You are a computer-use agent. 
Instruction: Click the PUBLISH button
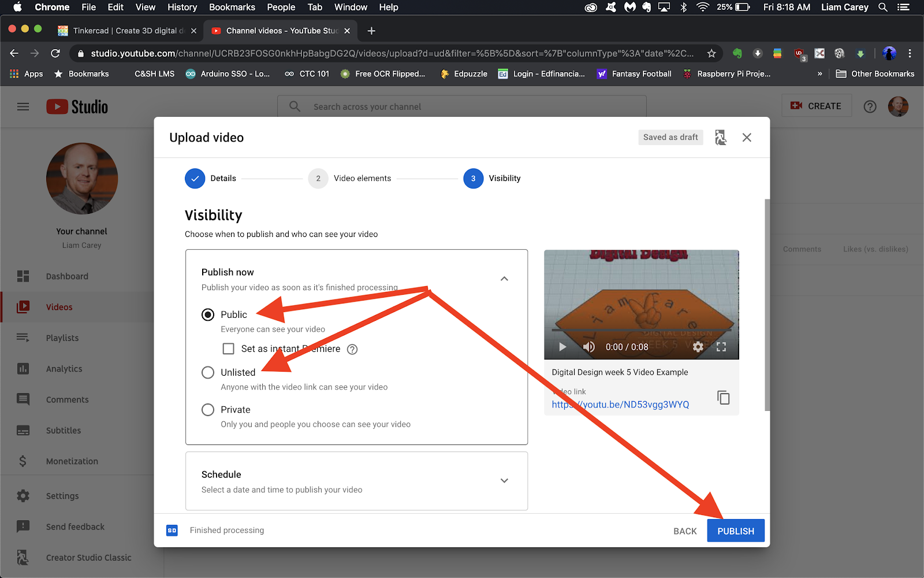coord(736,531)
